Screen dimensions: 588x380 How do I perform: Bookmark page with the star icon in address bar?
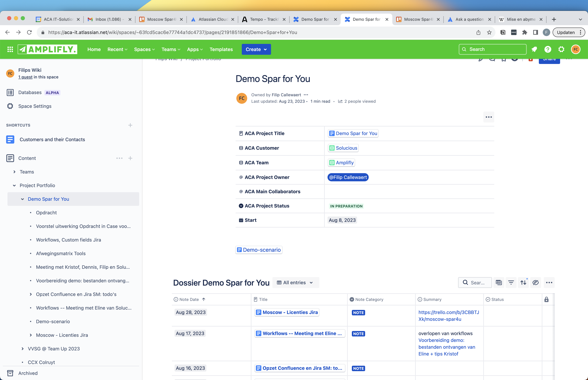coord(489,32)
